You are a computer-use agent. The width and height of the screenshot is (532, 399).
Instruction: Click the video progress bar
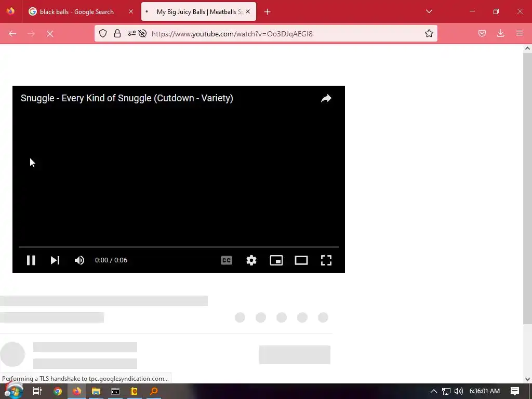[x=179, y=247]
